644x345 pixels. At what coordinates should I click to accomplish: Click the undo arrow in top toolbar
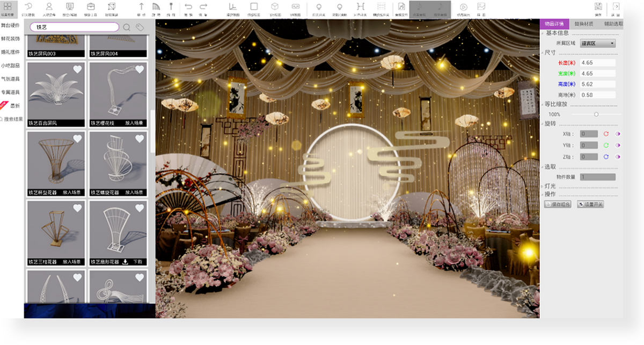188,6
